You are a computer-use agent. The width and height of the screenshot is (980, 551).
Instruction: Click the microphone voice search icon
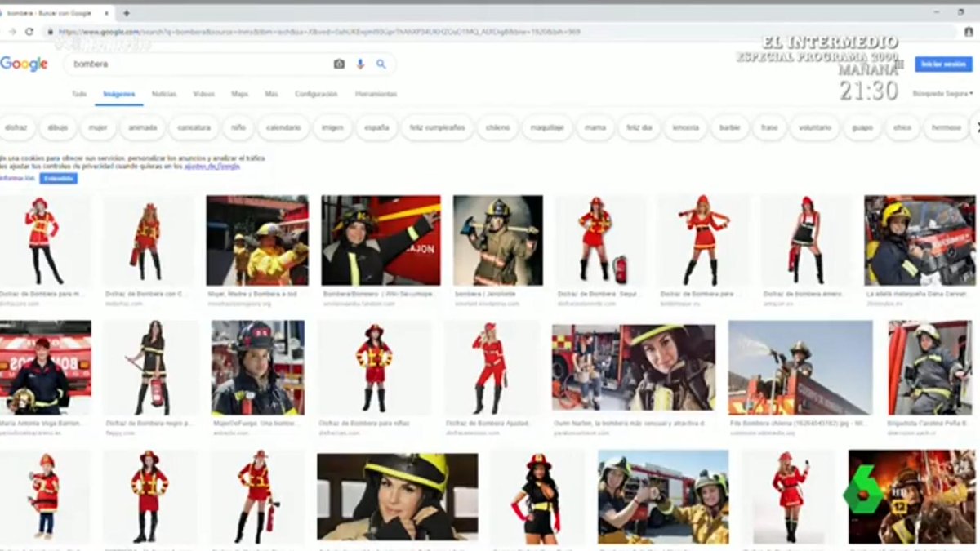[x=360, y=64]
